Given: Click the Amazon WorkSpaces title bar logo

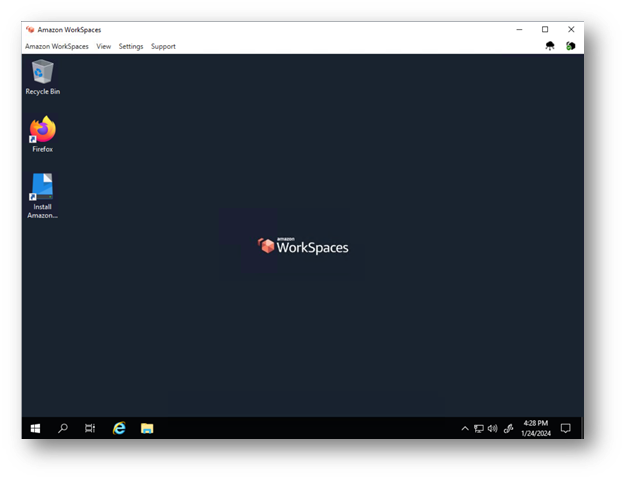Looking at the screenshot, I should pyautogui.click(x=30, y=30).
